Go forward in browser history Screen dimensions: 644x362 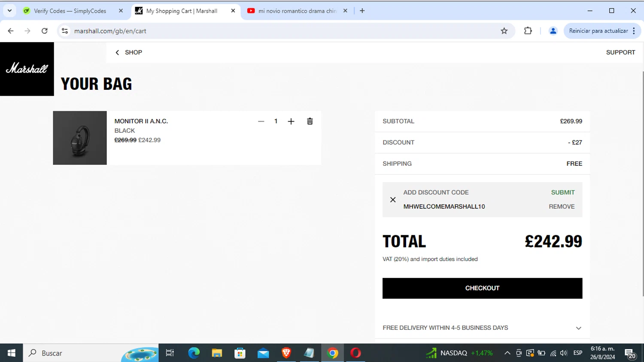[27, 31]
